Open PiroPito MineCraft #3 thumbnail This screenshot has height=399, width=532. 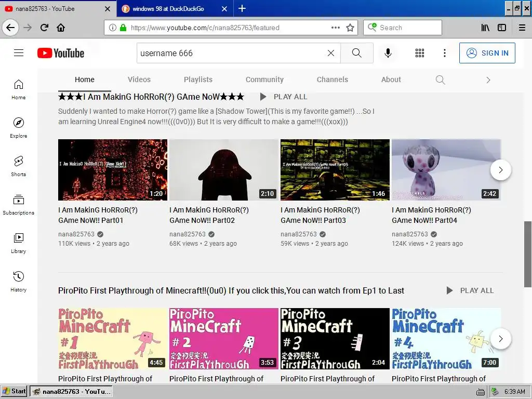click(335, 339)
